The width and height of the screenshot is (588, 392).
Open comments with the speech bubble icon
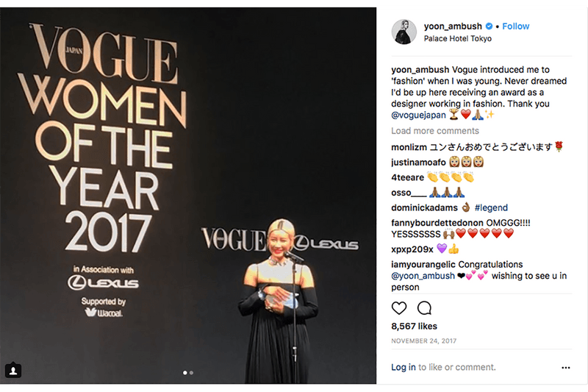point(424,308)
